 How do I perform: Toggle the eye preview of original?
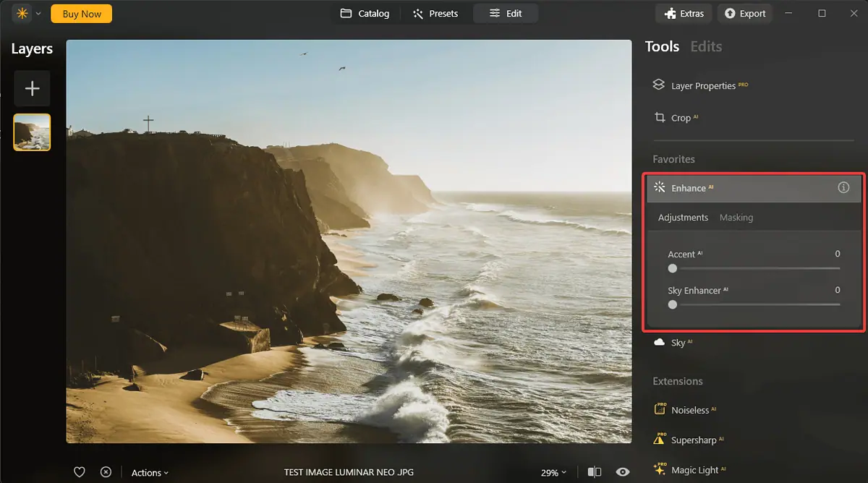(x=622, y=472)
